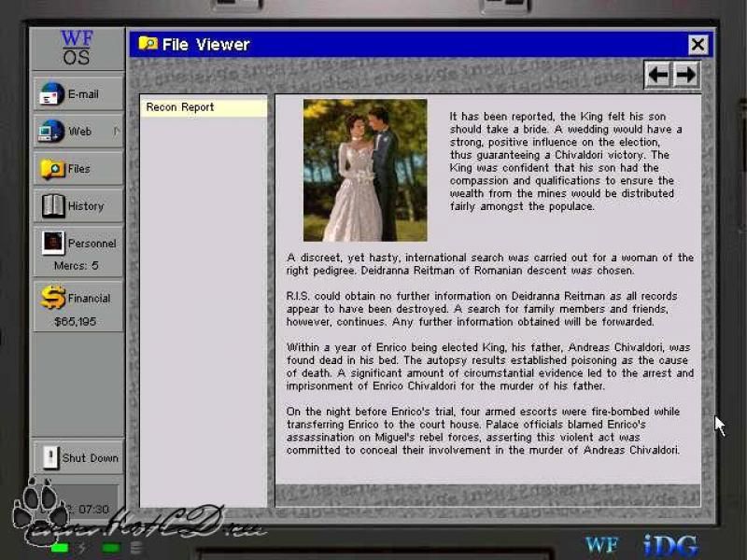Click the 07:30 clock display
The height and width of the screenshot is (560, 747).
pos(93,509)
